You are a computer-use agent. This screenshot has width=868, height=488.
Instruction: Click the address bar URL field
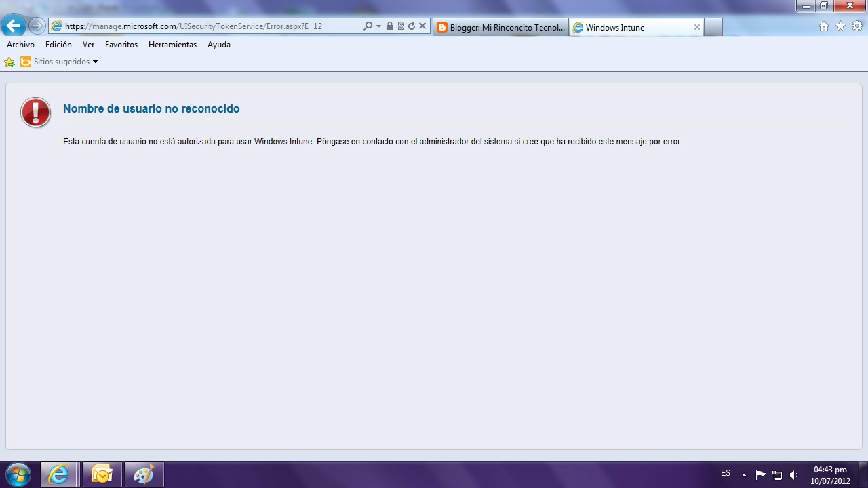coord(205,26)
